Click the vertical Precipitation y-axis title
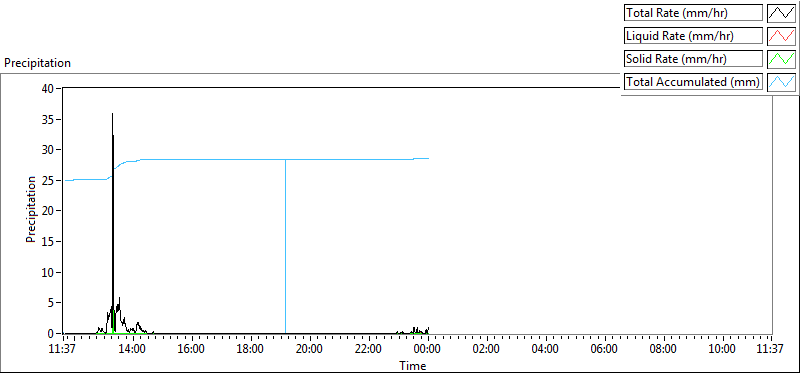This screenshot has width=800, height=373. click(31, 210)
